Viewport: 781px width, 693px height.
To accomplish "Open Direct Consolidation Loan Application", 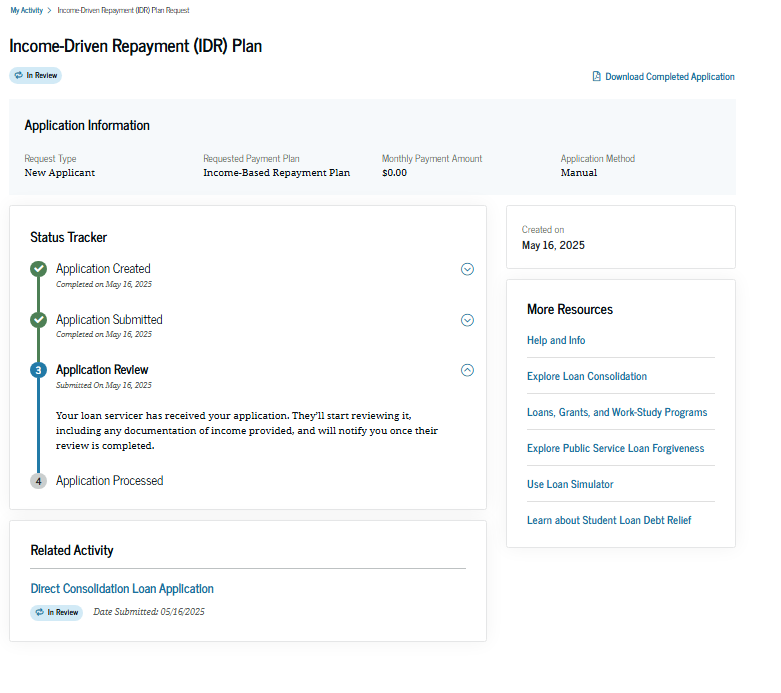I will (x=122, y=589).
